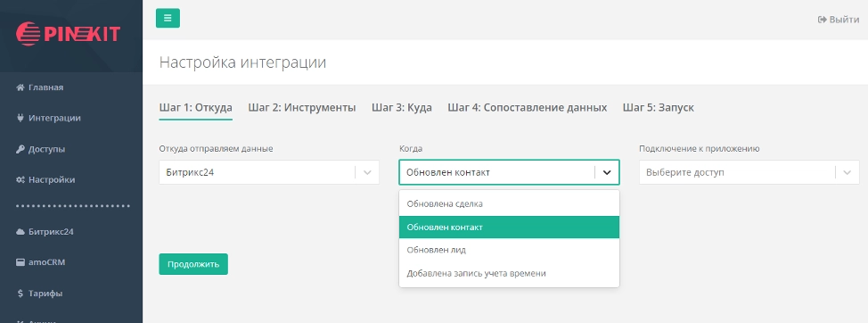Click the Выйти logout link

coord(839,20)
